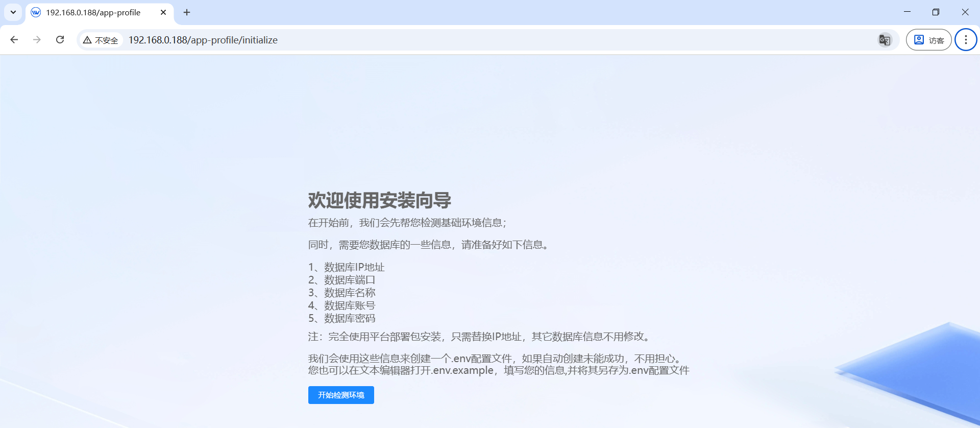Open the tab search dropdown arrow
The image size is (980, 428).
point(13,12)
